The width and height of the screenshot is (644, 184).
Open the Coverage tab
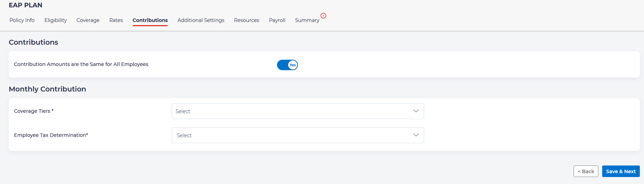coord(88,20)
